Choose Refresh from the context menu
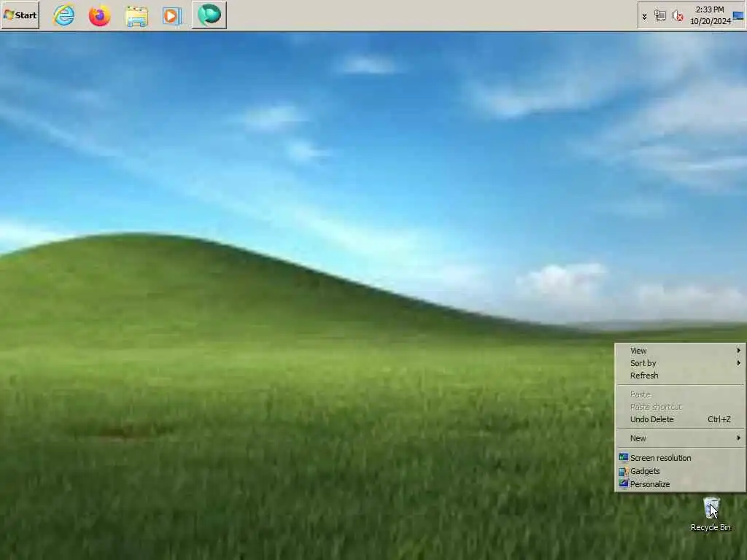This screenshot has height=560, width=747. (680, 376)
